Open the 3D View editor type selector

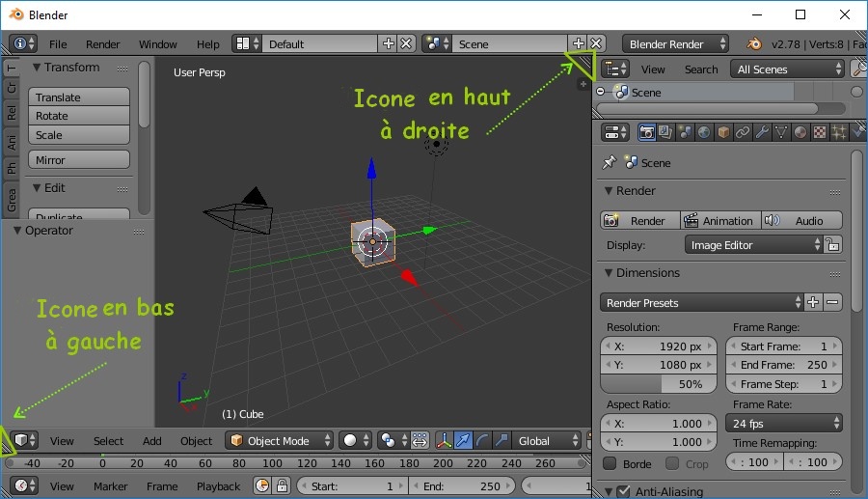(24, 440)
